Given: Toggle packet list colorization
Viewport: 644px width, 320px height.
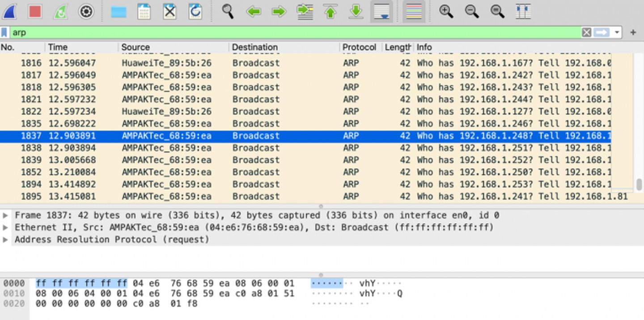Looking at the screenshot, I should click(414, 12).
